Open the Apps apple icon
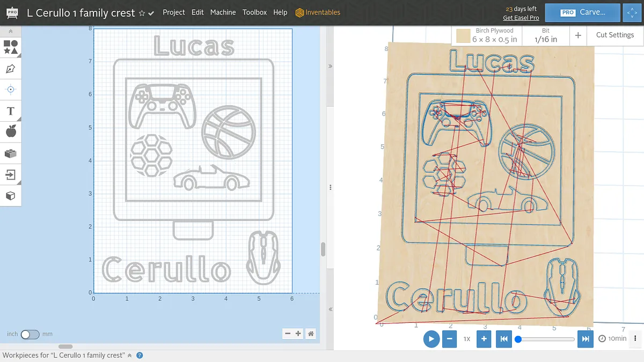Screen dimensions: 644x362 point(11,131)
